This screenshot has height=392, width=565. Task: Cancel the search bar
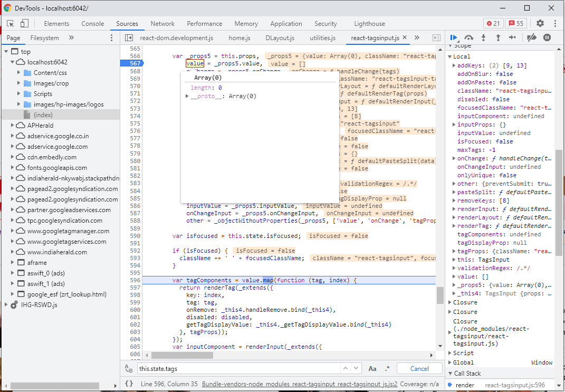pos(419,369)
